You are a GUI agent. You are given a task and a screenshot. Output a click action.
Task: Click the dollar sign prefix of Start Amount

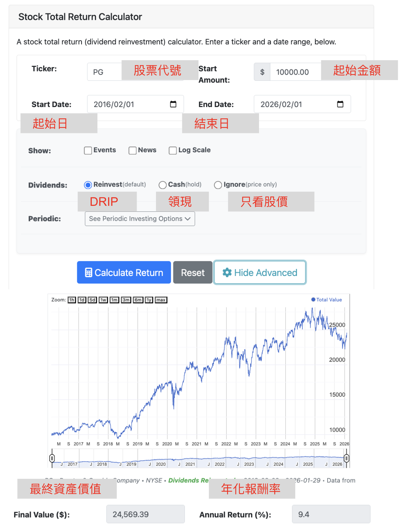pyautogui.click(x=262, y=72)
